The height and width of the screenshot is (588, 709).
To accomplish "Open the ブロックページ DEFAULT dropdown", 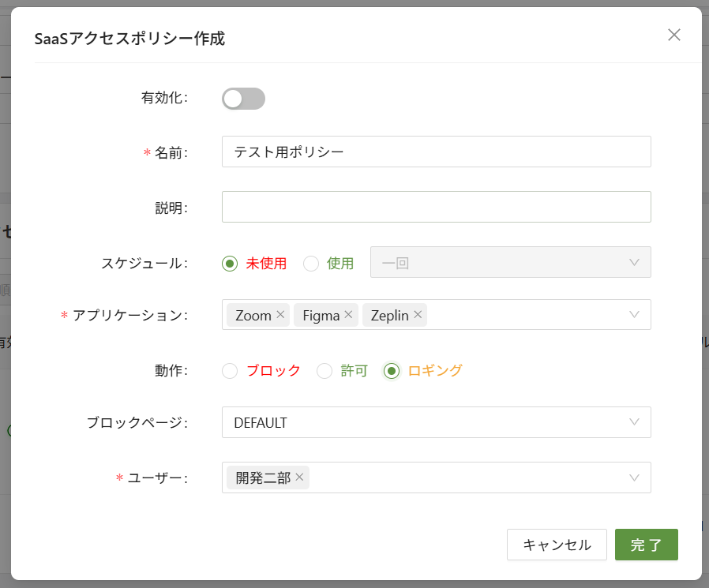I will (436, 422).
